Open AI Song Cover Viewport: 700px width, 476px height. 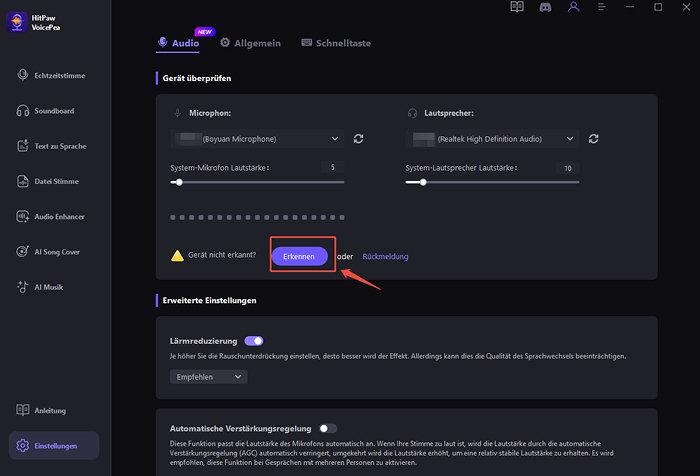point(54,252)
